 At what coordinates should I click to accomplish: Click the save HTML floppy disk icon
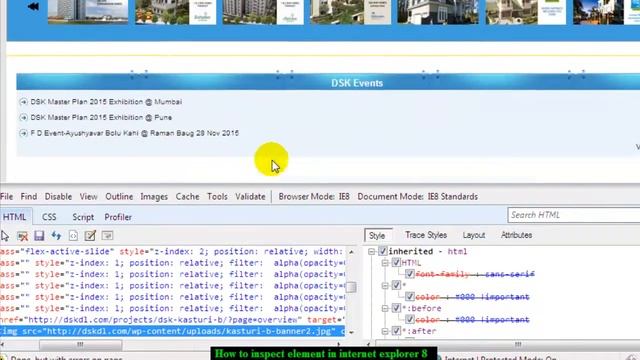(x=39, y=236)
